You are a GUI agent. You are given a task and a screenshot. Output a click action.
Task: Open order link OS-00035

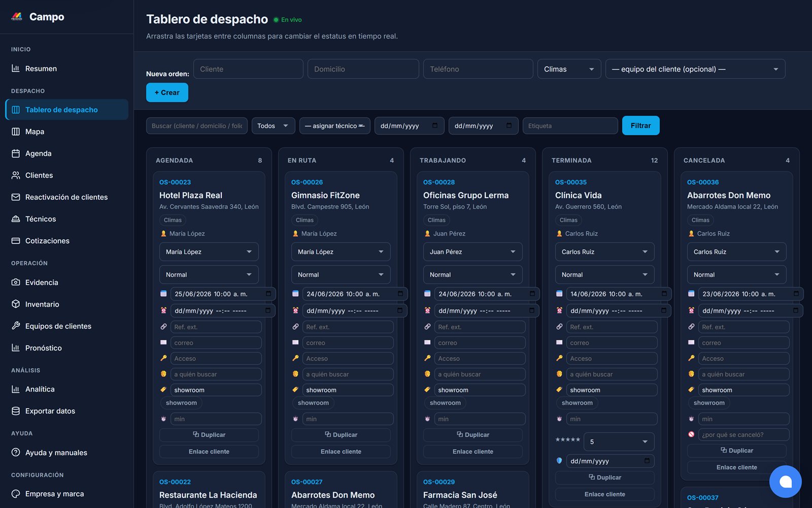(571, 182)
